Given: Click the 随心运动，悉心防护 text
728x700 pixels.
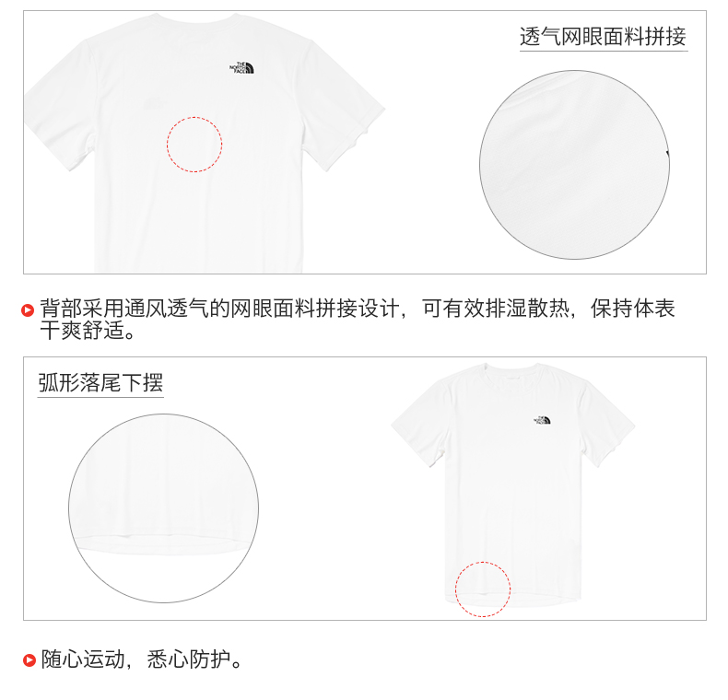Looking at the screenshot, I should point(141,659).
